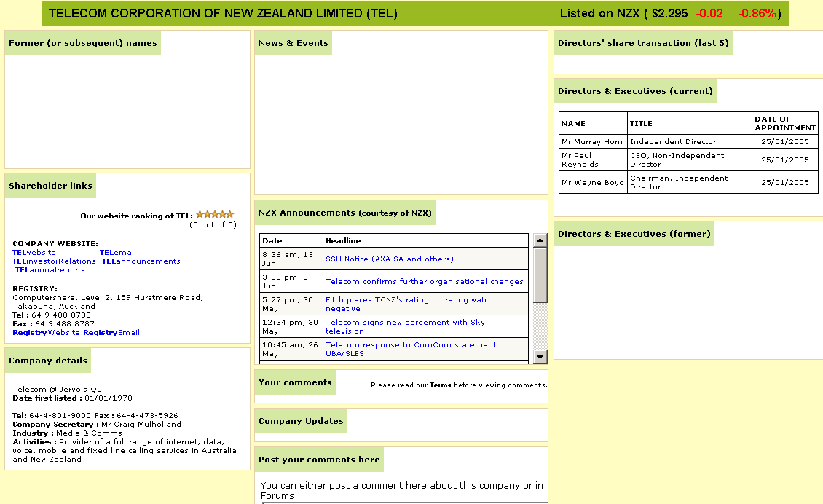The image size is (823, 504).
Task: Click the Headline column header
Action: (x=425, y=240)
